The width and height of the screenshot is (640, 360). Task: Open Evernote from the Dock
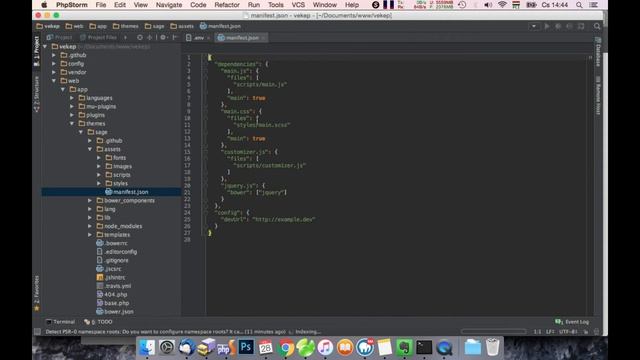(x=404, y=348)
